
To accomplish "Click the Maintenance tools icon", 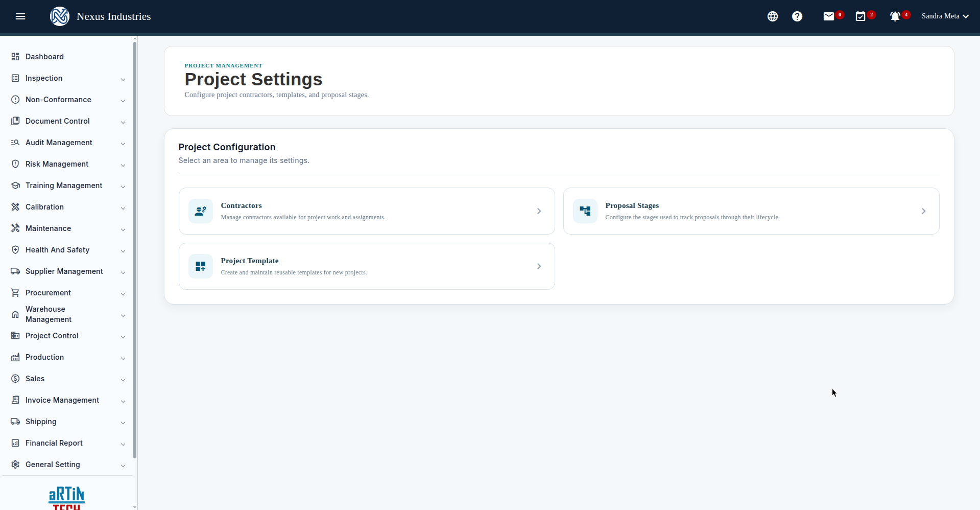I will tap(15, 228).
